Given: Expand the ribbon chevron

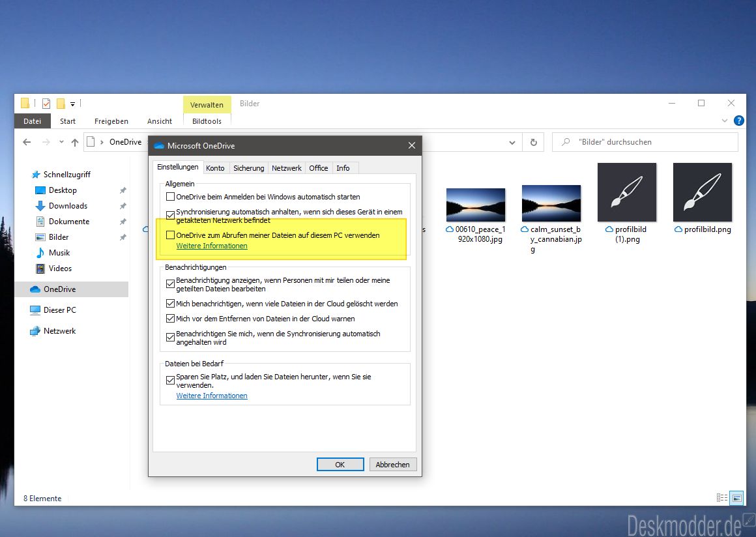Looking at the screenshot, I should pos(724,121).
